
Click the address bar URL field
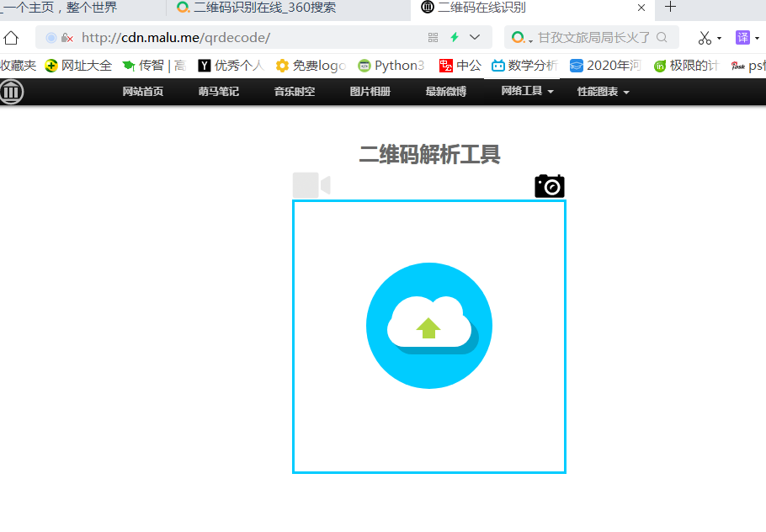point(253,37)
